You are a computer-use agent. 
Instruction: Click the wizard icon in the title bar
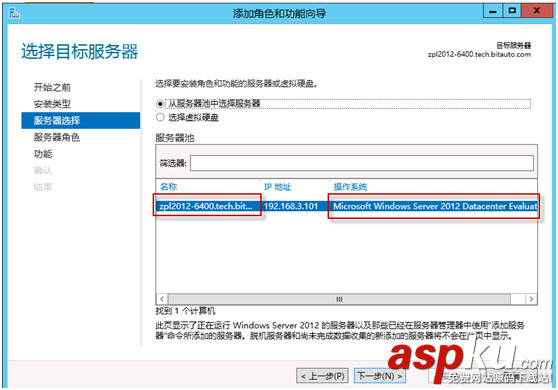pos(14,14)
